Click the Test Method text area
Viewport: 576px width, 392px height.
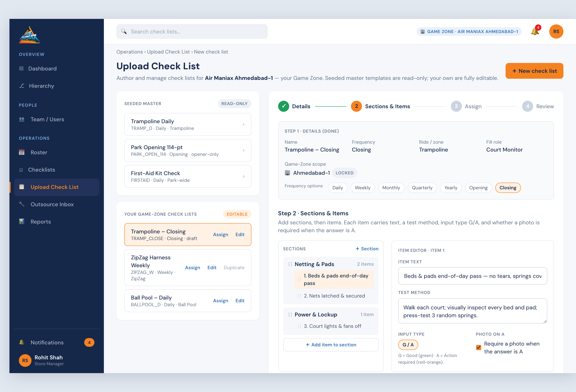[472, 311]
